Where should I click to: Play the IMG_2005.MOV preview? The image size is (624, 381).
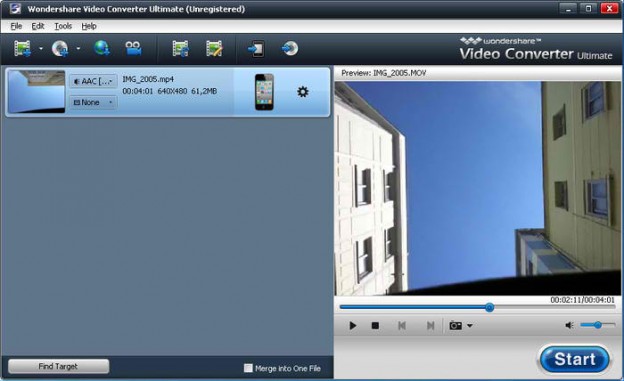(x=352, y=326)
